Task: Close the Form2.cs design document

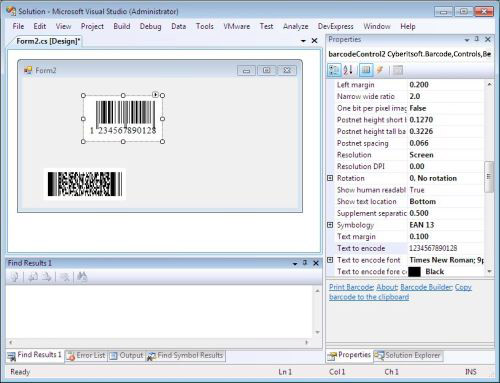Action: pyautogui.click(x=314, y=41)
